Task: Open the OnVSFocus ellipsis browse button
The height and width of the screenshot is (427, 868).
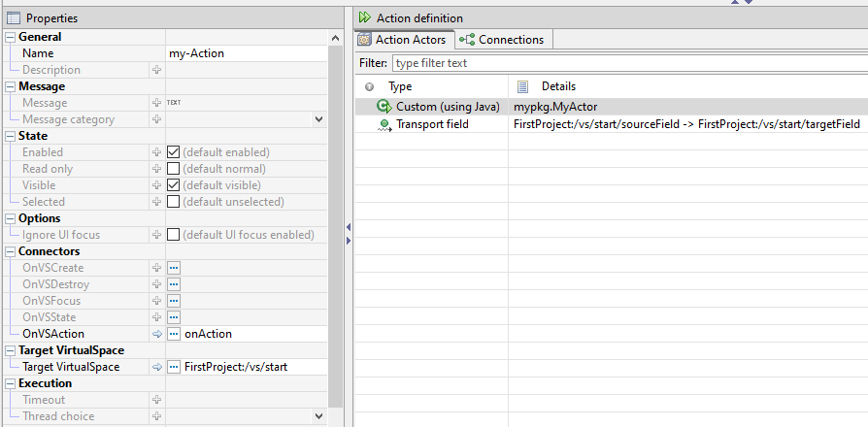Action: click(174, 301)
